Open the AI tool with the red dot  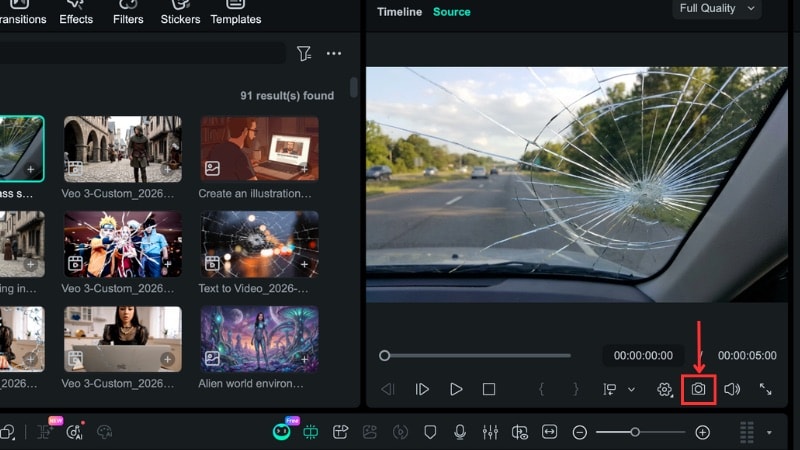pyautogui.click(x=74, y=432)
